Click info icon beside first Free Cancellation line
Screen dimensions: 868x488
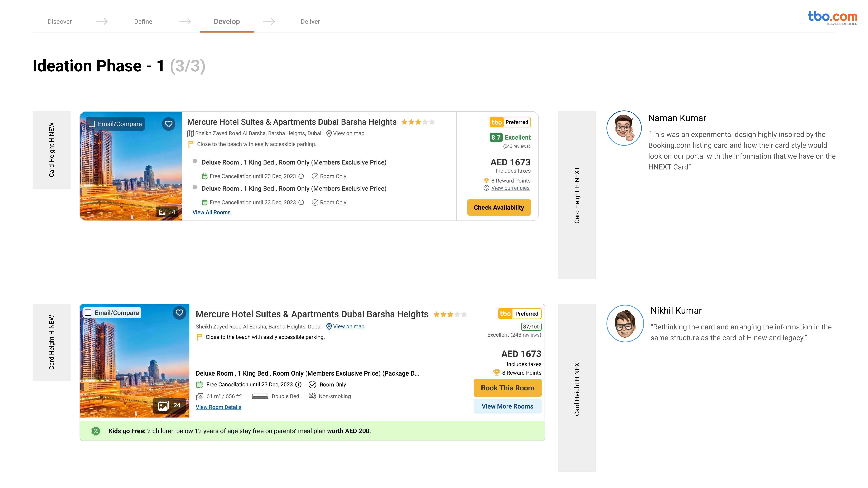click(x=301, y=176)
